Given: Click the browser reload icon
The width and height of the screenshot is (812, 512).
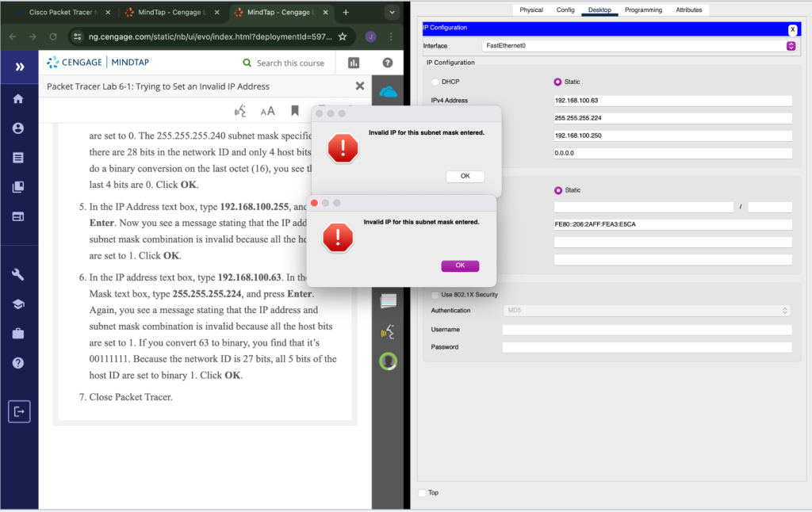Looking at the screenshot, I should 53,36.
